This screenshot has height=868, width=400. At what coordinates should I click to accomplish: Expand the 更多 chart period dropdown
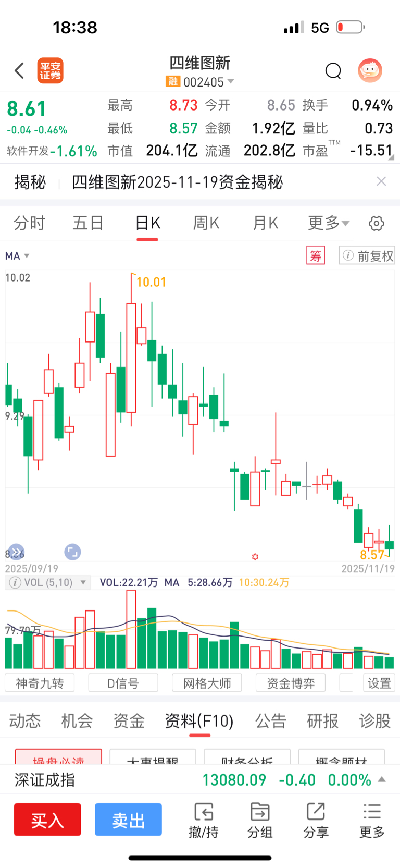329,223
